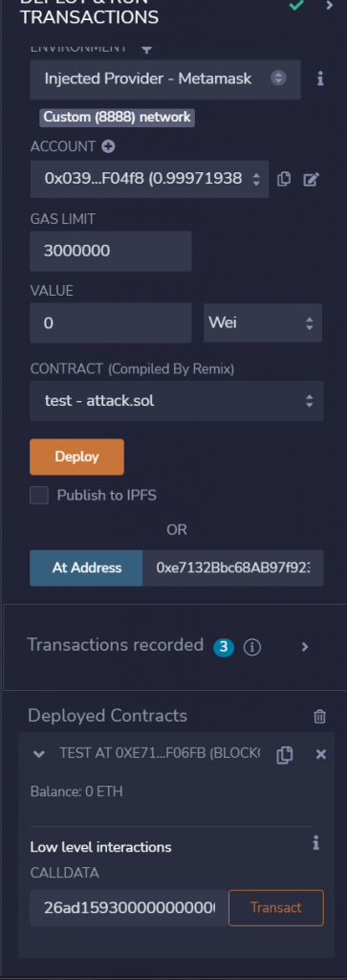Click the Transact button
This screenshot has height=980, width=347.
click(x=276, y=907)
